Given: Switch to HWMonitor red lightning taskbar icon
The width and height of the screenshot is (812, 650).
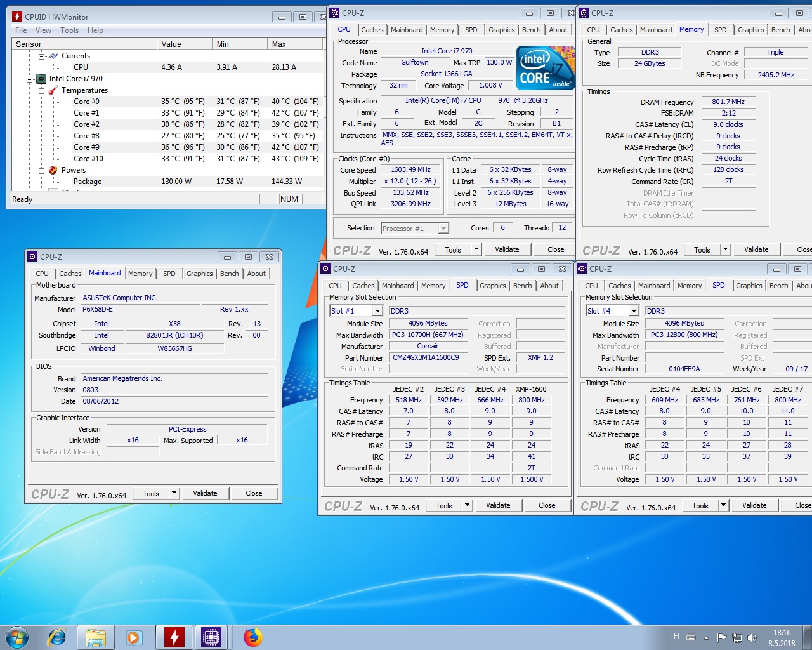Looking at the screenshot, I should 174,637.
